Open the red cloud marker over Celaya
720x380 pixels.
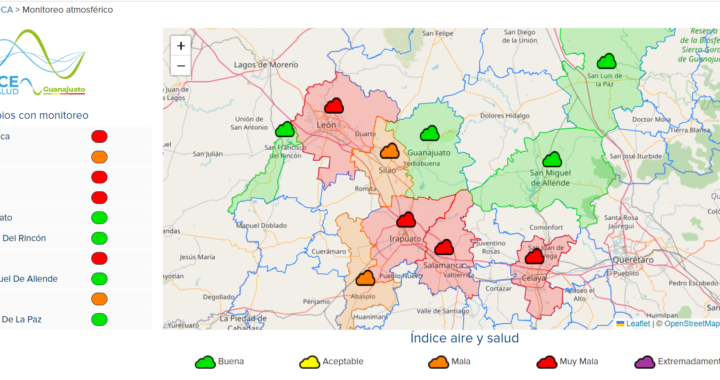[534, 257]
